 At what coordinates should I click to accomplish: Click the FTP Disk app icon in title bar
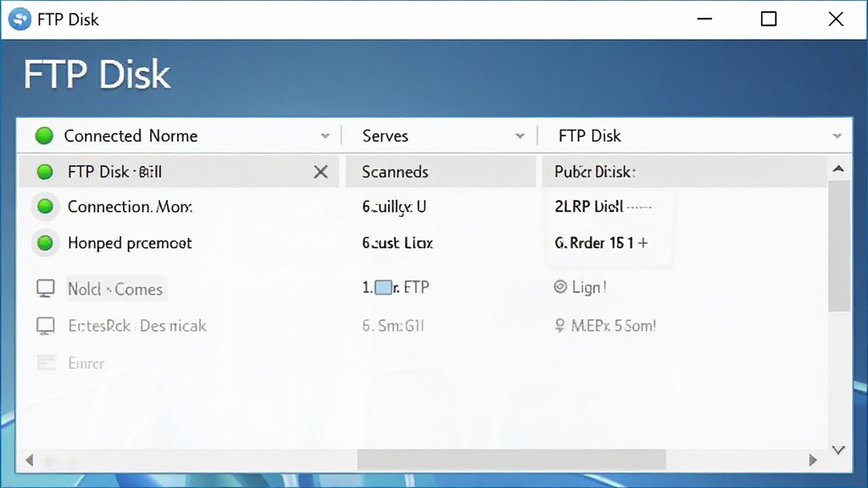point(20,19)
